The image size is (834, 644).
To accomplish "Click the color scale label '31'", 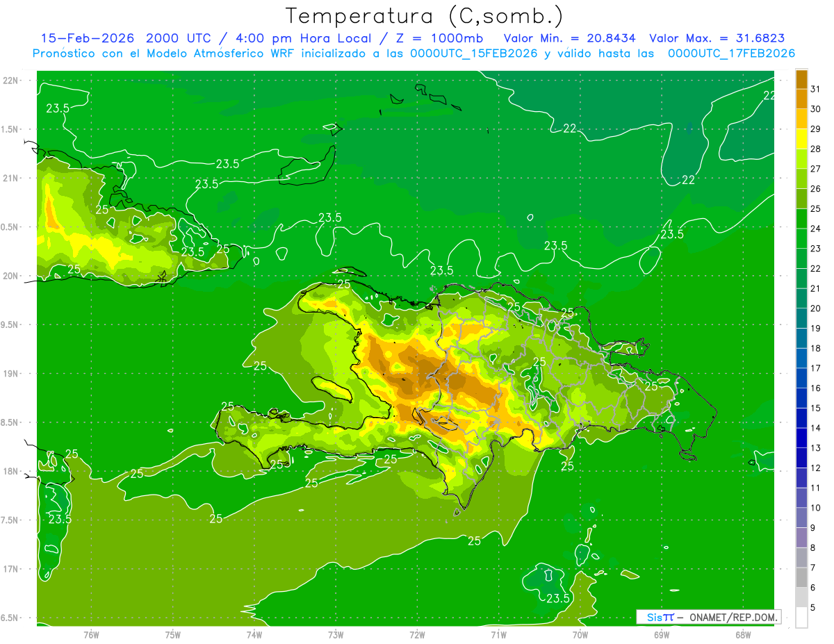I will (816, 89).
